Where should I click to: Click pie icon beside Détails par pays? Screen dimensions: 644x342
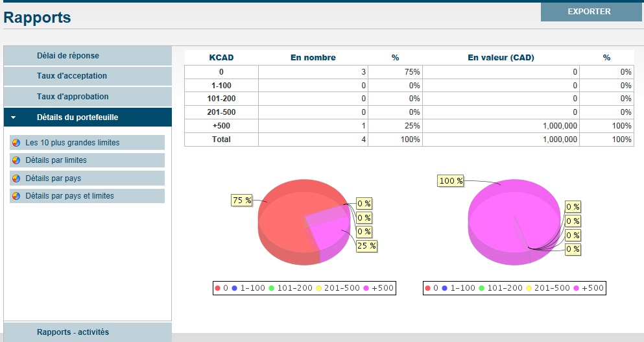coord(16,178)
